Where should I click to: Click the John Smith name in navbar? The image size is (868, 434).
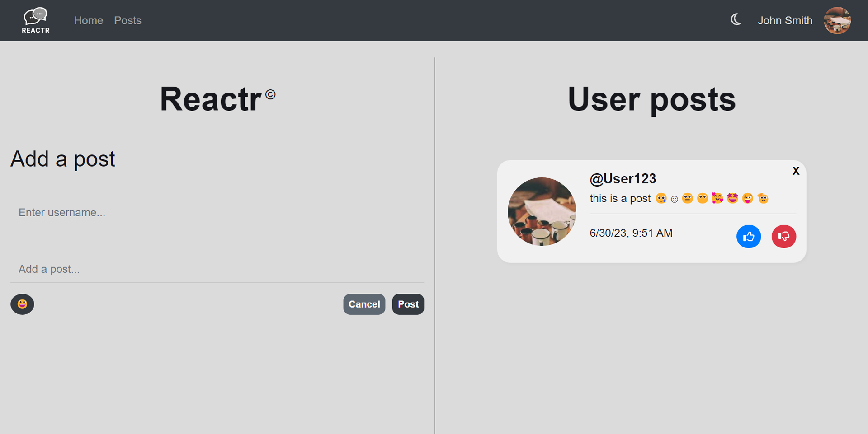click(x=785, y=20)
